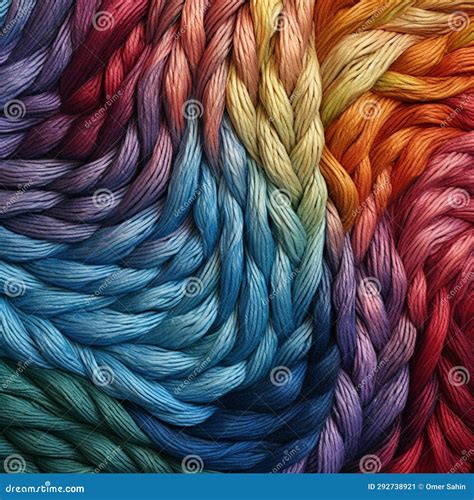Click the image ID 292738921 text
The width and height of the screenshot is (474, 500).
coord(391,487)
